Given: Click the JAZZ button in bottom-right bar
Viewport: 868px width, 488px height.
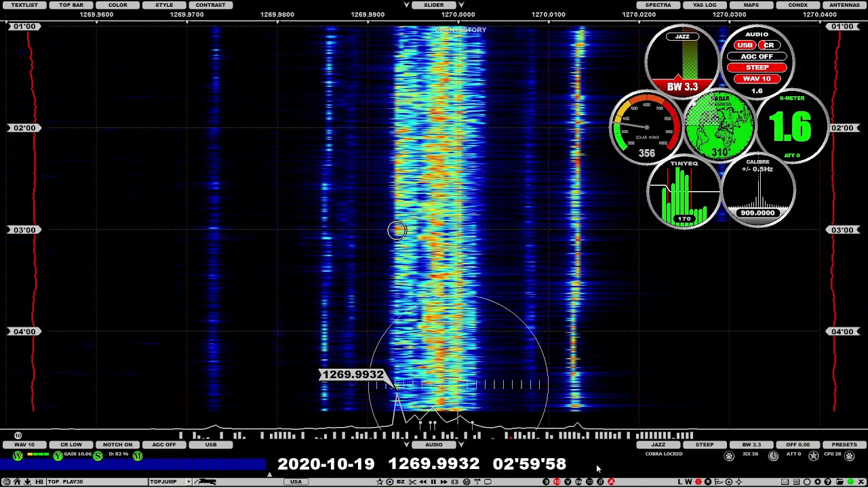Looking at the screenshot, I should (x=658, y=445).
